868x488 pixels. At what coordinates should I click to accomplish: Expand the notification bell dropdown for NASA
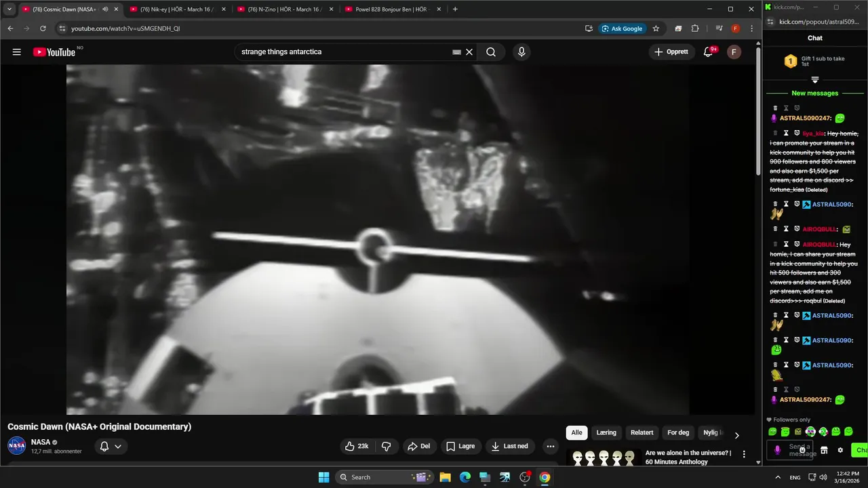(111, 446)
